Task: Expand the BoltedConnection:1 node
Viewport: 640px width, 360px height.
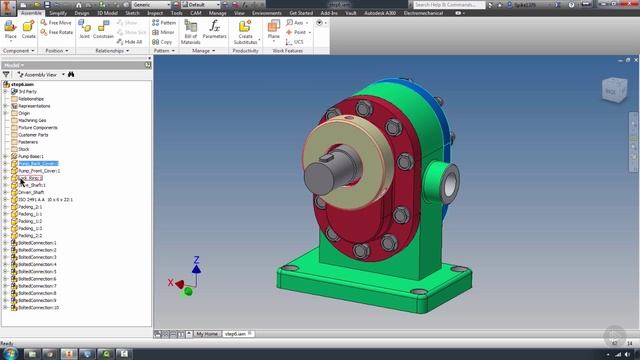Action: (x=6, y=243)
